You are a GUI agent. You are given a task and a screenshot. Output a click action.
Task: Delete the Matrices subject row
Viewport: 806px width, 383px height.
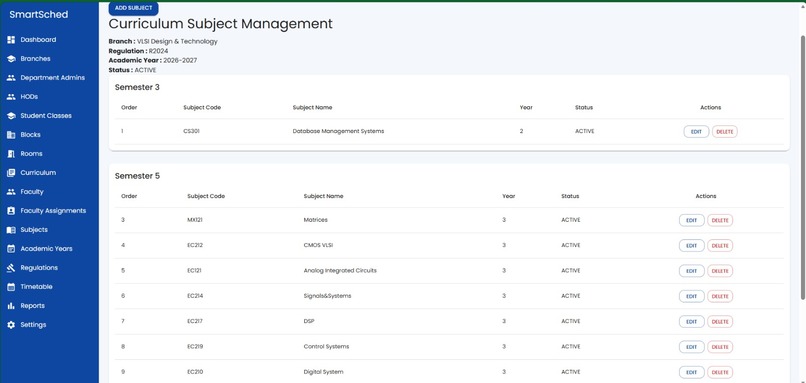tap(720, 220)
